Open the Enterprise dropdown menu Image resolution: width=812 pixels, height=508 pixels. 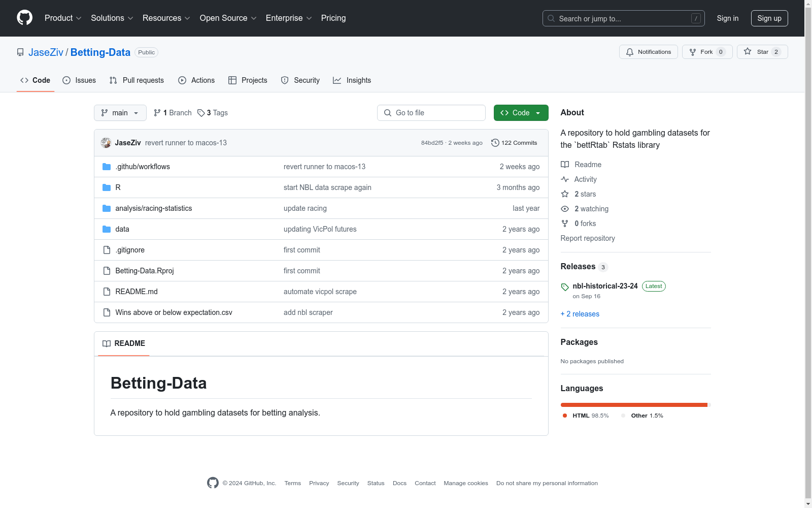point(289,18)
